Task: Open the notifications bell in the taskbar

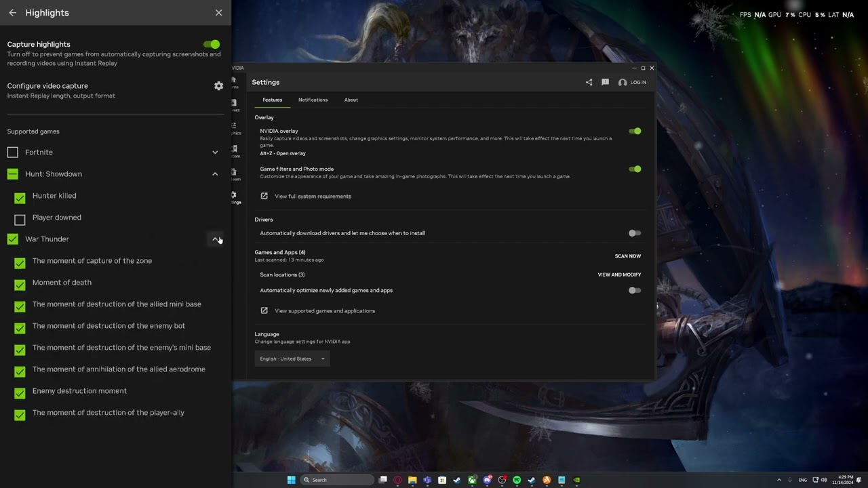Action: 859,480
